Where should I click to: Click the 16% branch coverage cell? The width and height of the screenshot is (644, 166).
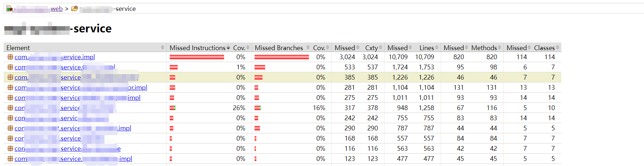319,108
